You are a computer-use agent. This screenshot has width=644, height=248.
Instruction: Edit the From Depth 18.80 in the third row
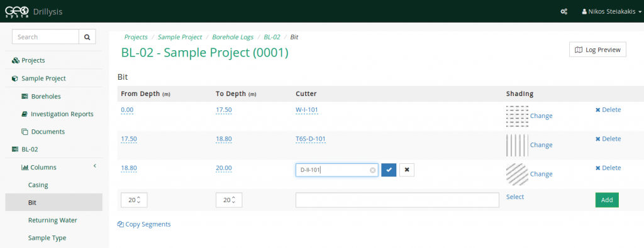pyautogui.click(x=129, y=168)
